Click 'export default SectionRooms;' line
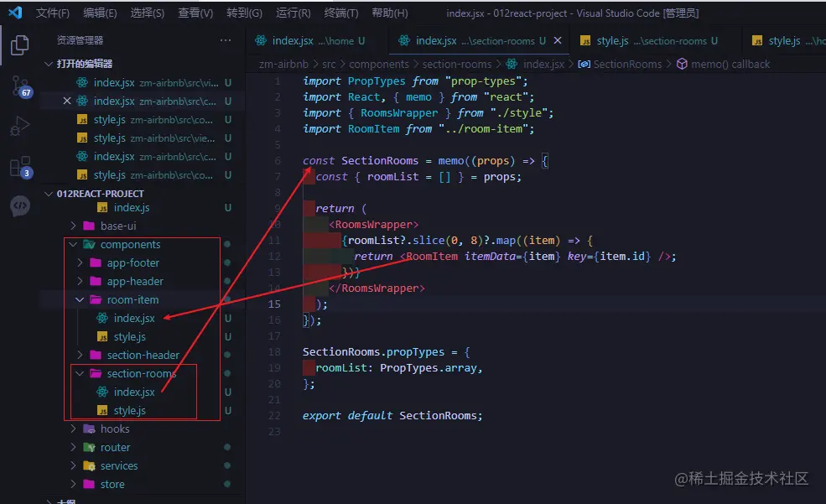The image size is (826, 504). [392, 415]
